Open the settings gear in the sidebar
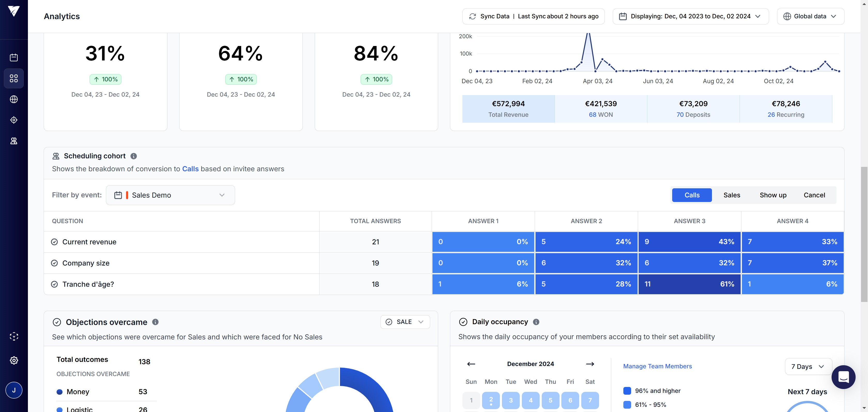868x412 pixels. tap(14, 360)
